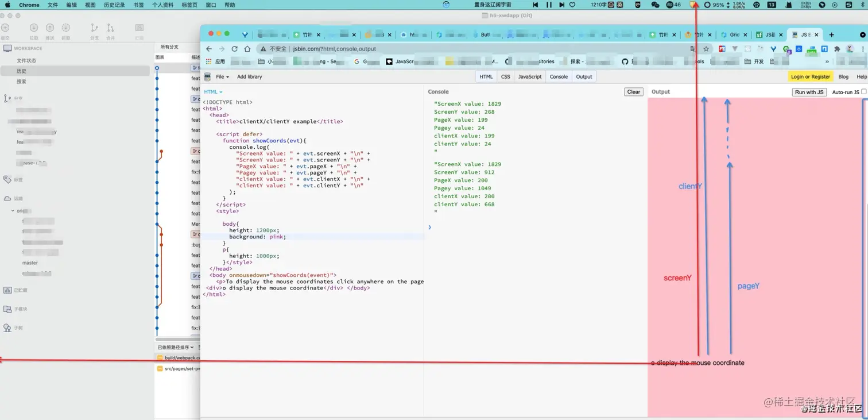Expand the bookmarks overflow chevron

[827, 61]
